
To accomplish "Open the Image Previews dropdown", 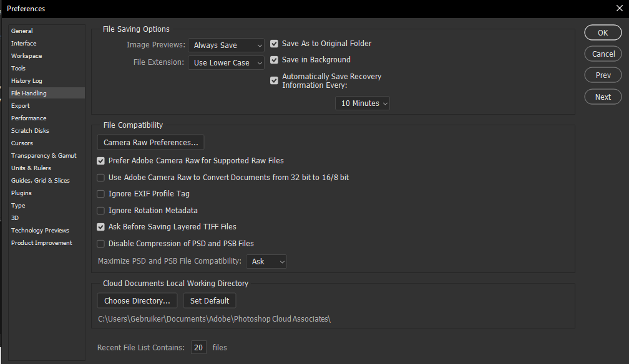I will click(226, 45).
